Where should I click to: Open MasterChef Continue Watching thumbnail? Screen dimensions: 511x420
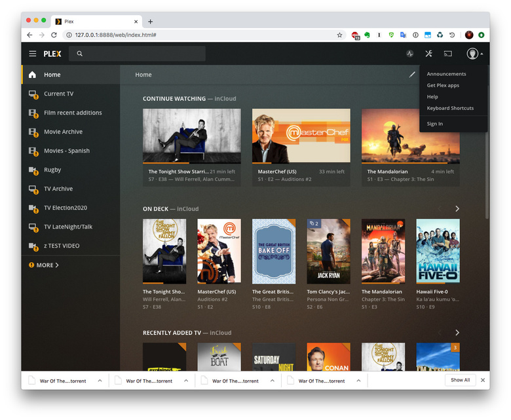coord(301,136)
